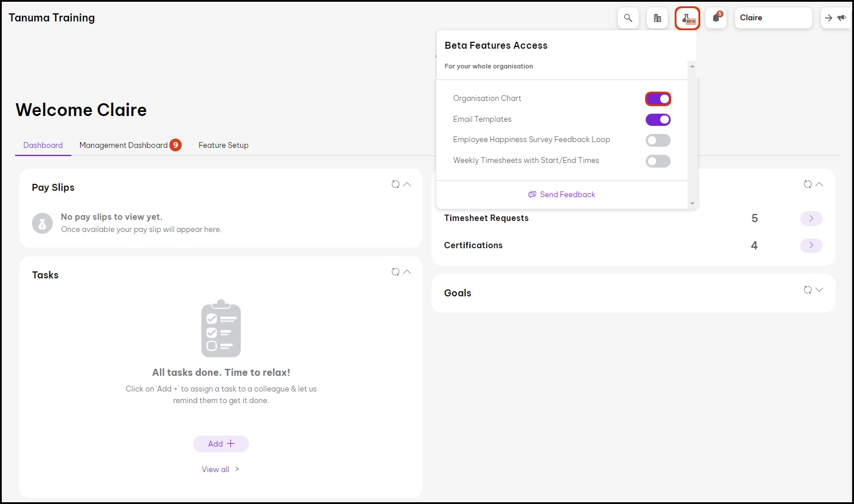Image resolution: width=854 pixels, height=504 pixels.
Task: Turn off the Email Templates toggle
Action: pyautogui.click(x=658, y=120)
